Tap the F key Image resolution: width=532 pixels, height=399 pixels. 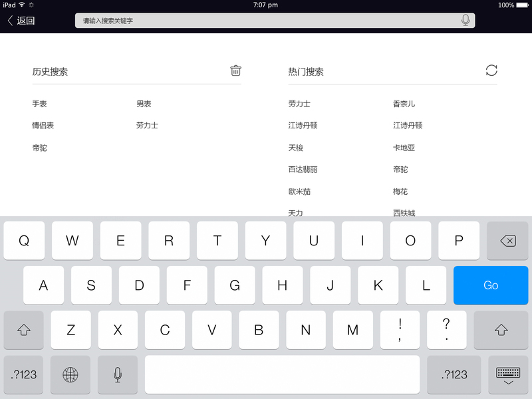[187, 285]
